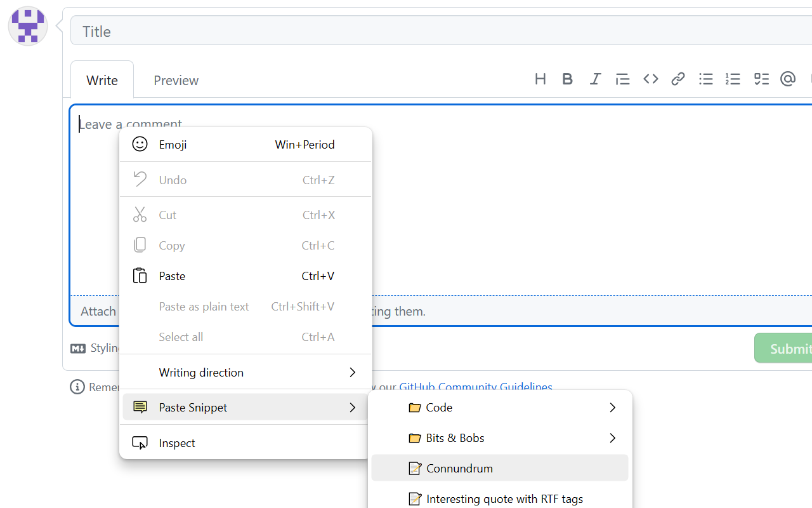
Task: Open GitHub Community Guidelines link
Action: point(476,387)
